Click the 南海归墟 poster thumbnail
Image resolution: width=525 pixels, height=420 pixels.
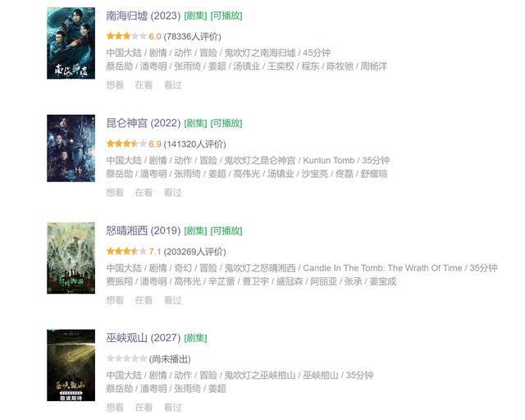click(x=71, y=43)
